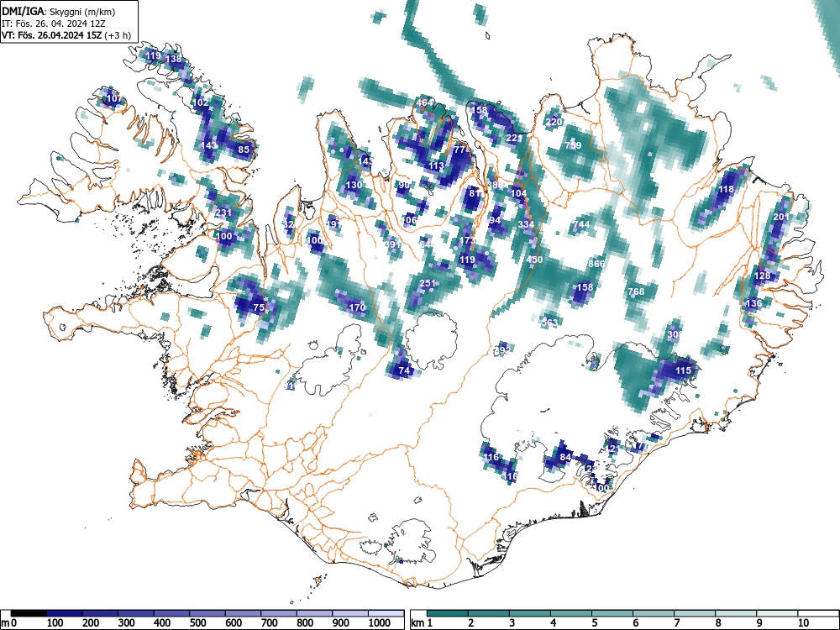Screen dimensions: 840x630
Task: Select the black 0–100 m legend swatch
Action: point(29,613)
